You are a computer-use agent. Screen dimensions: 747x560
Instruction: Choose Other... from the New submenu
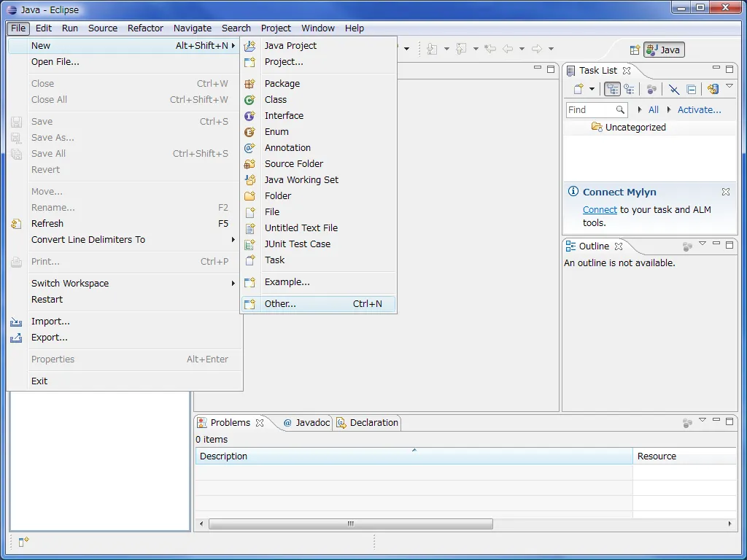click(x=318, y=304)
